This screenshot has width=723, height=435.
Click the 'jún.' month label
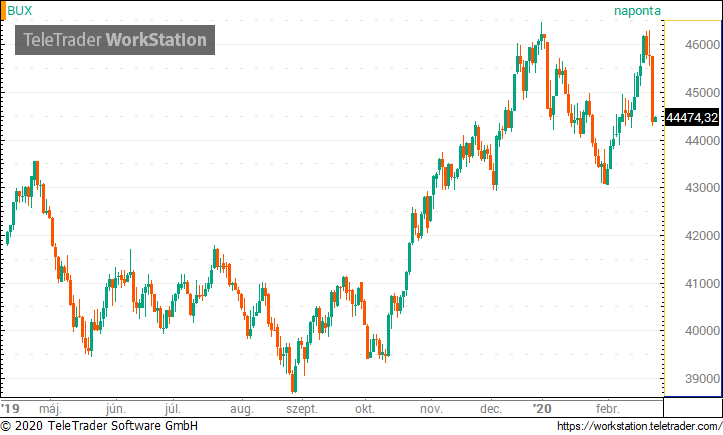pos(116,409)
